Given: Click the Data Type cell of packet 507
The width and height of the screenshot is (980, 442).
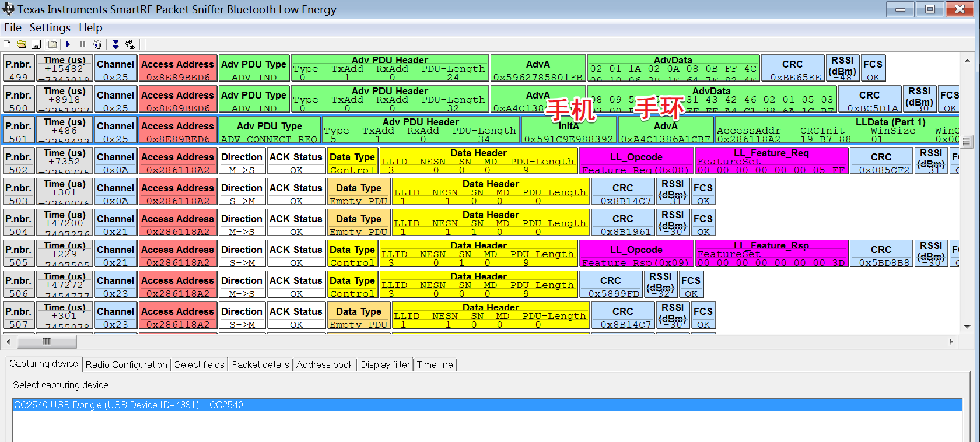Looking at the screenshot, I should 359,315.
